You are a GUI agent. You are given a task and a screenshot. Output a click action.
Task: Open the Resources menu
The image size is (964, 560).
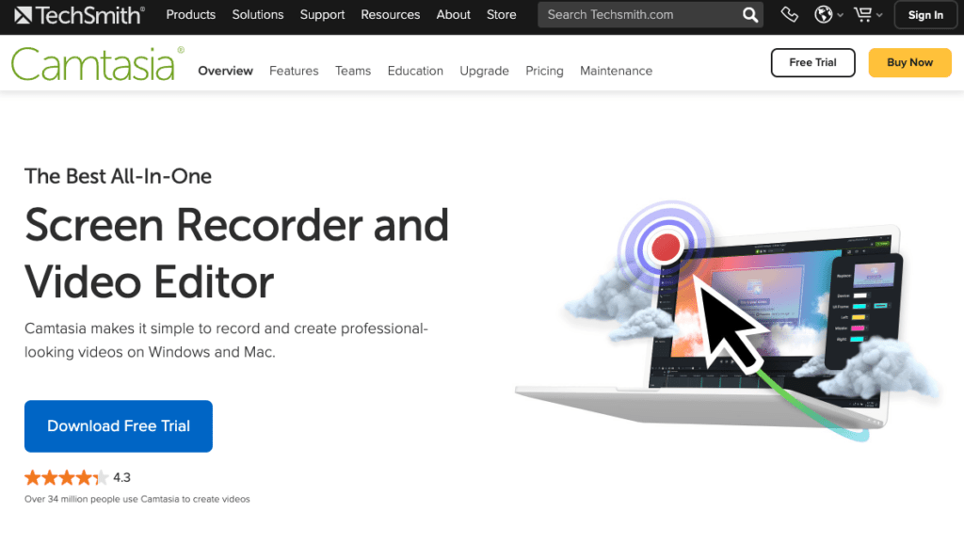(391, 15)
